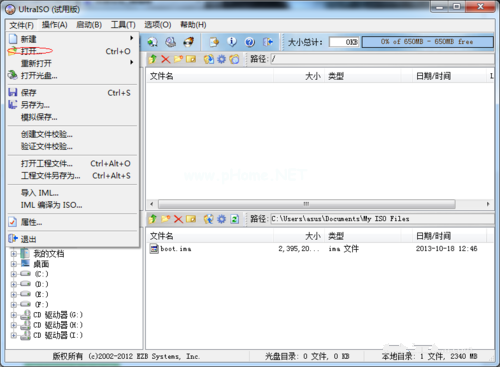Expand the (E:) drive node
This screenshot has width=500, height=367.
point(14,294)
